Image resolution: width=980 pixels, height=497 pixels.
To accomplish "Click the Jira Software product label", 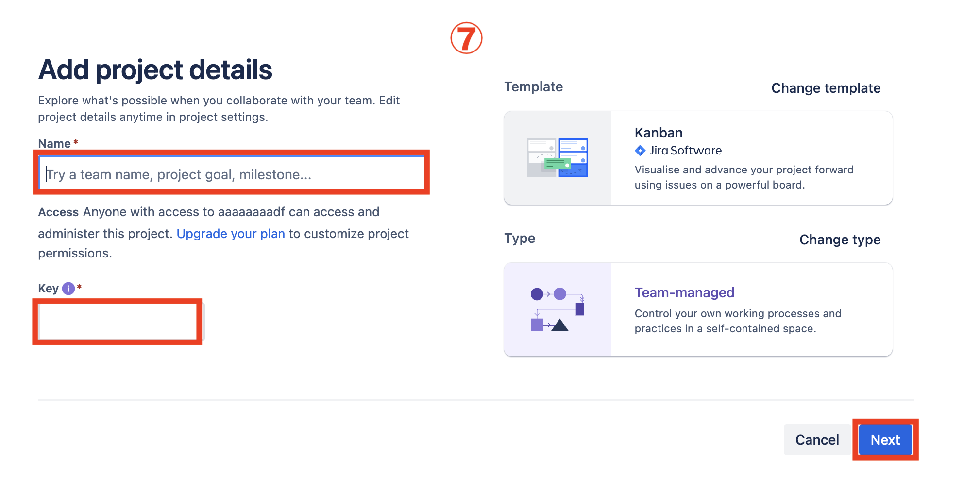I will coord(685,151).
